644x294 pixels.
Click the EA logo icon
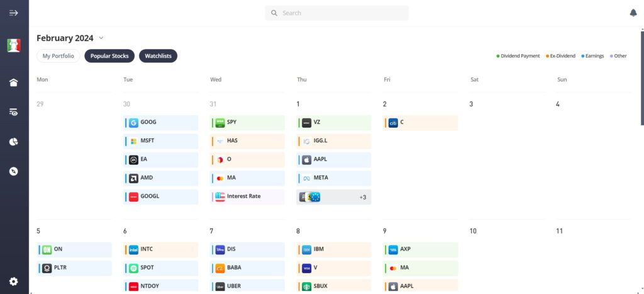(x=133, y=160)
